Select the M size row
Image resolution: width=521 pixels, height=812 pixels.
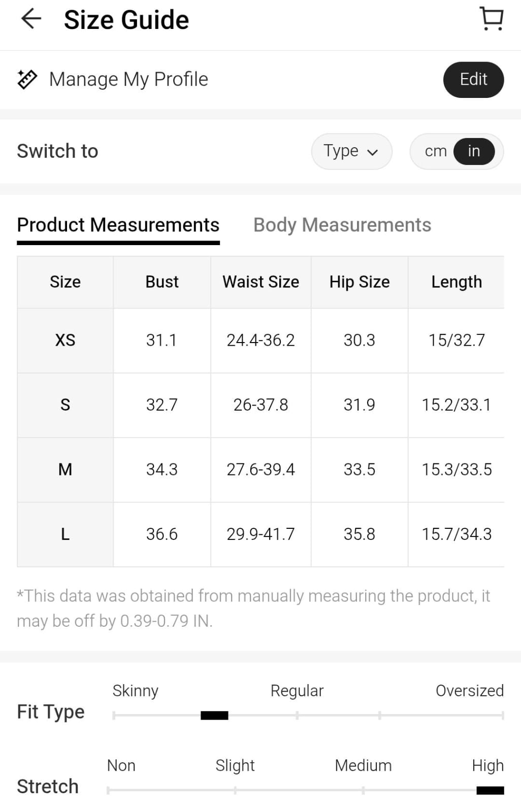pos(65,469)
